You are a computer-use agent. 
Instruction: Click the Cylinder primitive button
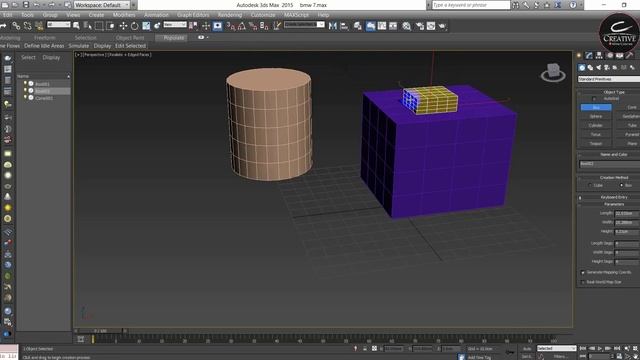[596, 125]
